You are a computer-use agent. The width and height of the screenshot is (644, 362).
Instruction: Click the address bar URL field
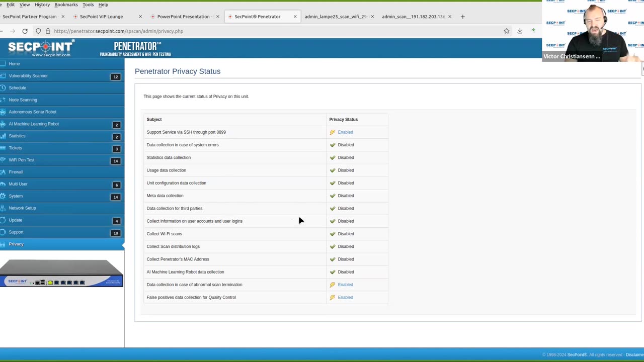pos(272,31)
